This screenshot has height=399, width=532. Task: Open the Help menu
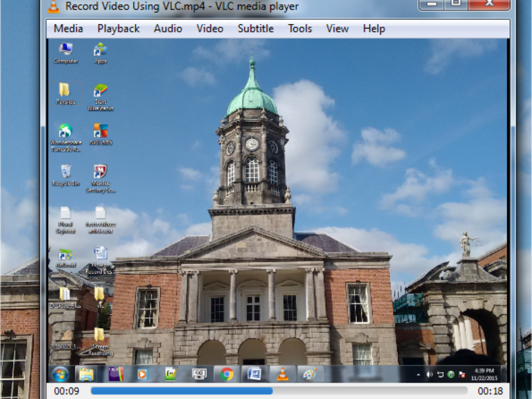click(x=374, y=29)
